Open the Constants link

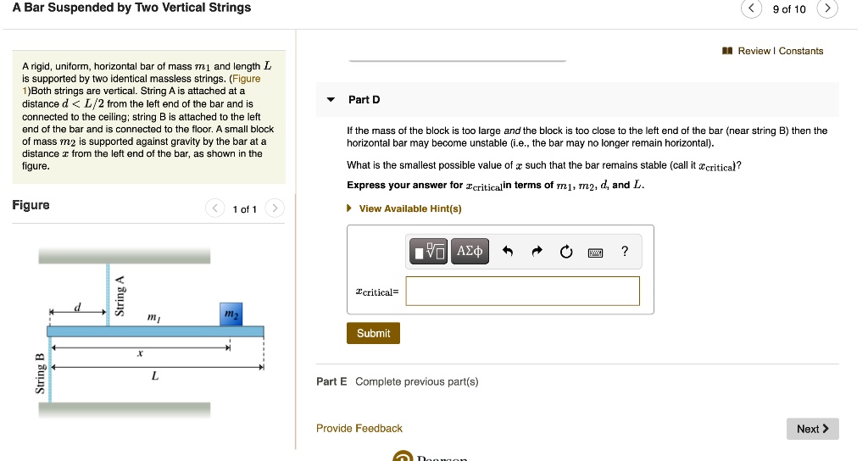pyautogui.click(x=801, y=51)
